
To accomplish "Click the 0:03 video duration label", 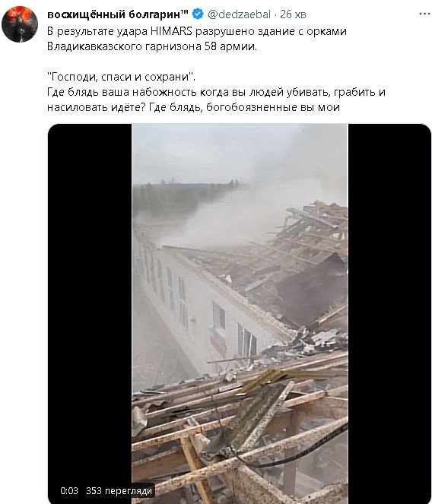I will [x=69, y=491].
